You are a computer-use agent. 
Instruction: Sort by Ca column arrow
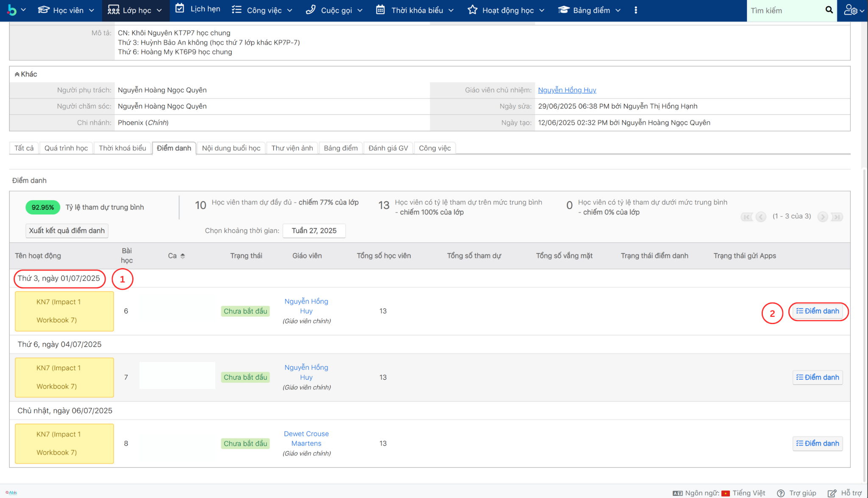[183, 256]
